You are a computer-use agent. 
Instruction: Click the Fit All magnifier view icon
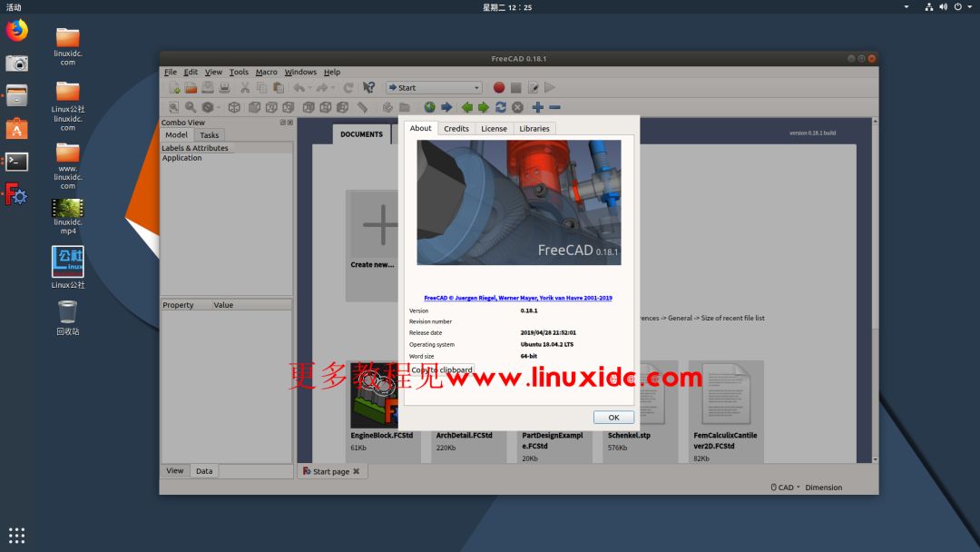click(174, 106)
